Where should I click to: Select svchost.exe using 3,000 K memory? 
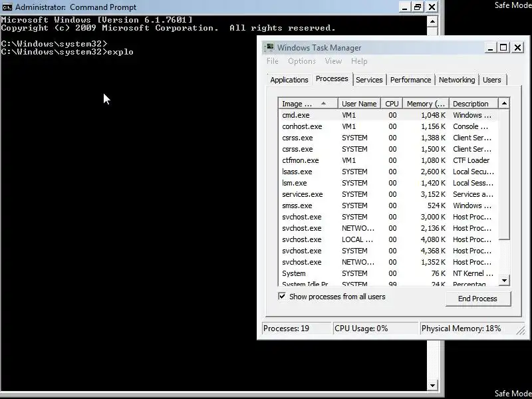coord(388,217)
